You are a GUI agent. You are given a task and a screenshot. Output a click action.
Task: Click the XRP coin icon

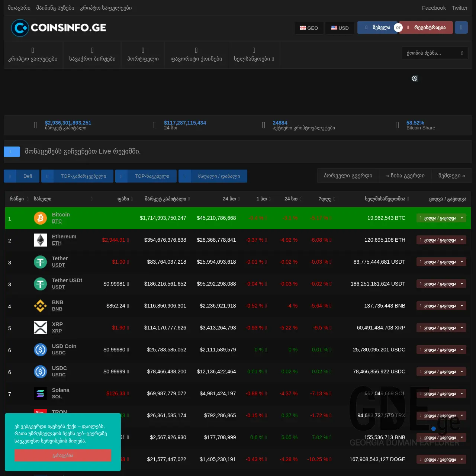click(x=40, y=328)
